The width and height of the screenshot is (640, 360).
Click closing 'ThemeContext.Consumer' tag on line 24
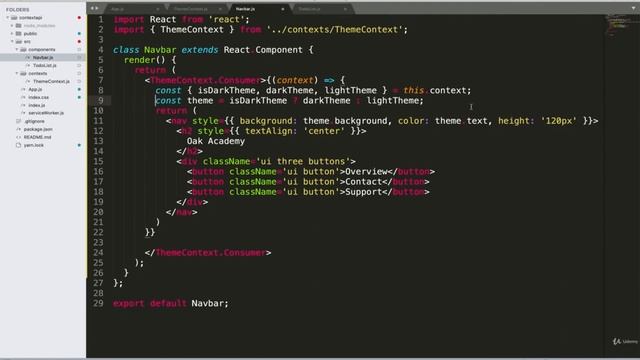211,253
